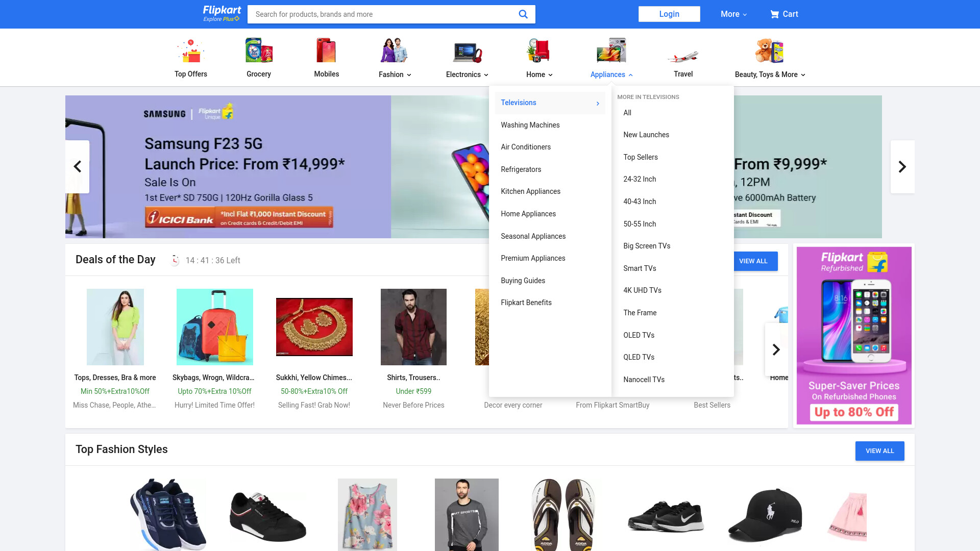The height and width of the screenshot is (551, 980).
Task: Choose 50-55 Inch TVs
Action: point(640,224)
